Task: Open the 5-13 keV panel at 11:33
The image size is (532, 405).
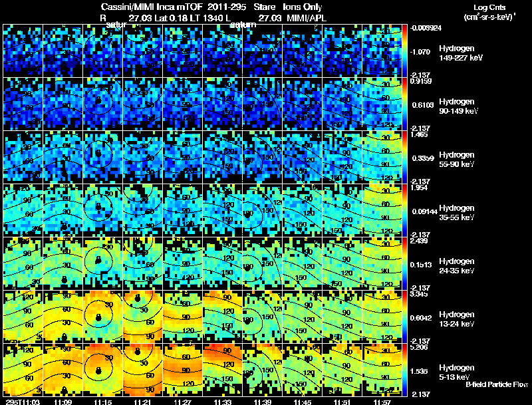Action: (223, 370)
